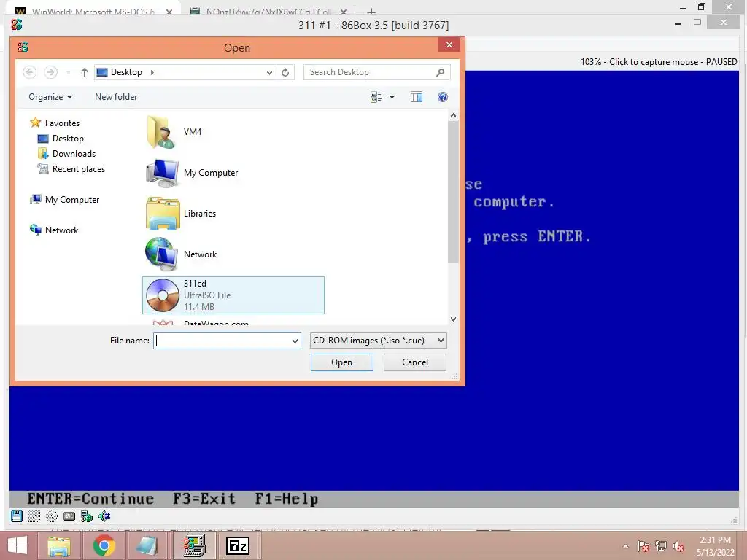Open the File name history dropdown

point(295,341)
